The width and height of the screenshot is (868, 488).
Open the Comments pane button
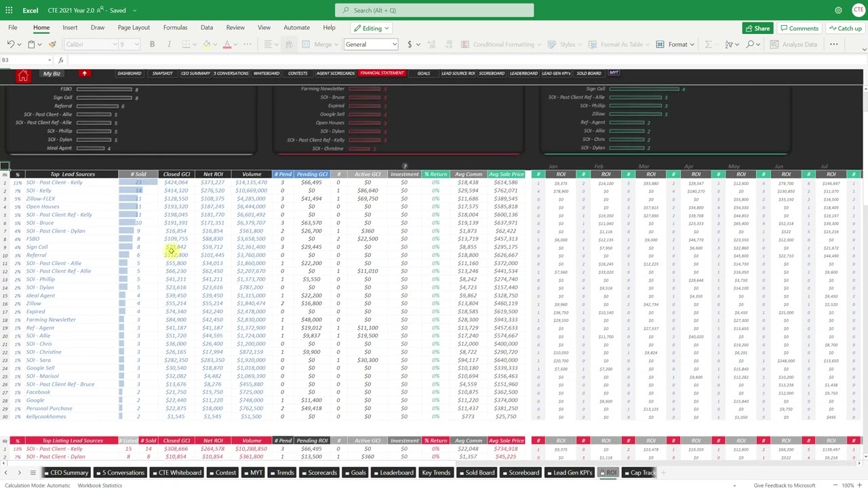click(799, 28)
